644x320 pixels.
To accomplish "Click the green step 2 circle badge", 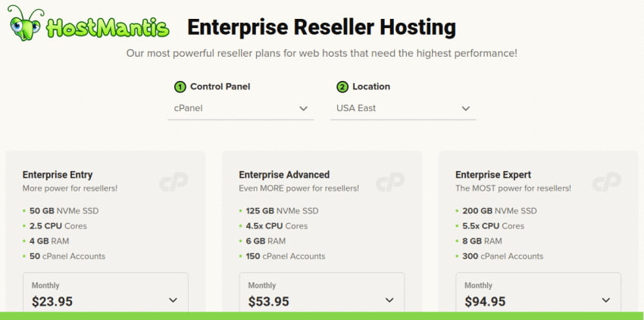I will click(342, 87).
